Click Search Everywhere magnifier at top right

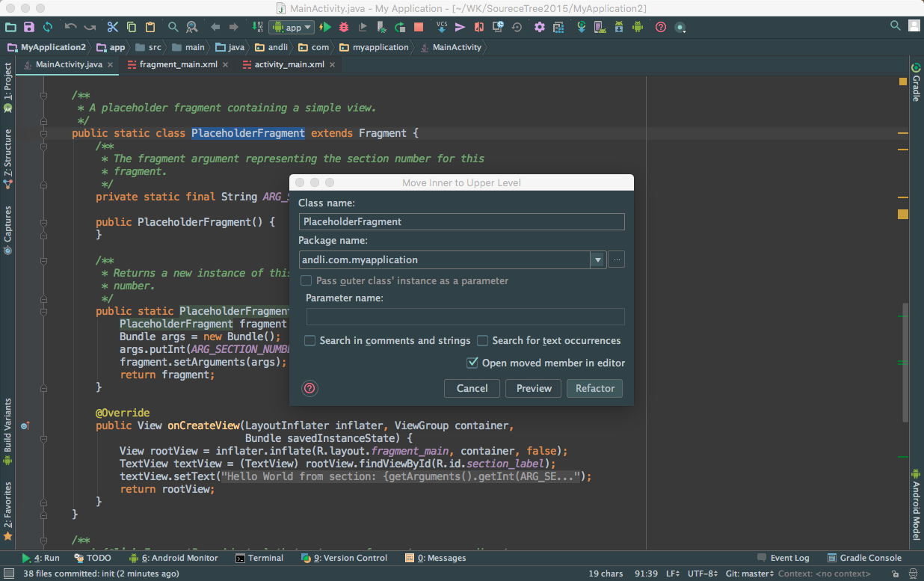[896, 25]
